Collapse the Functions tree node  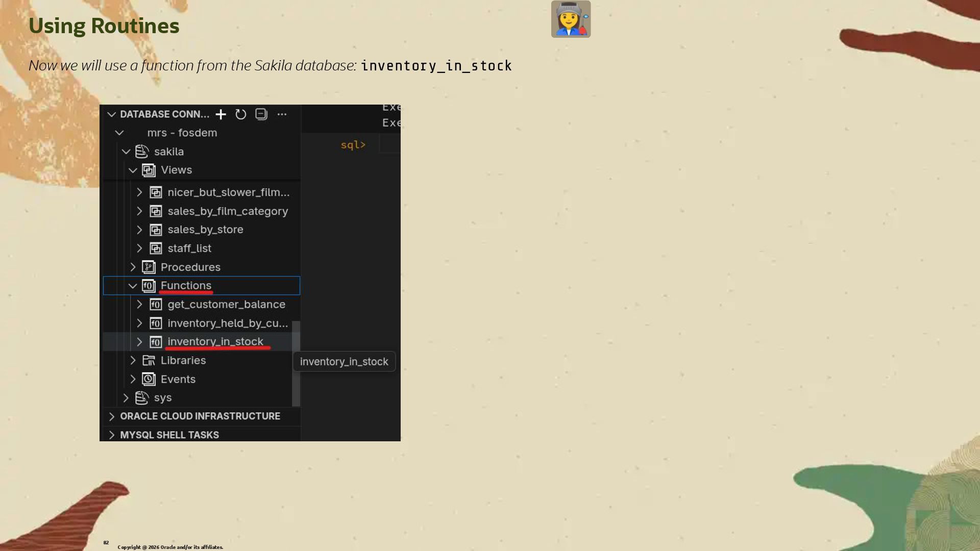pos(133,286)
